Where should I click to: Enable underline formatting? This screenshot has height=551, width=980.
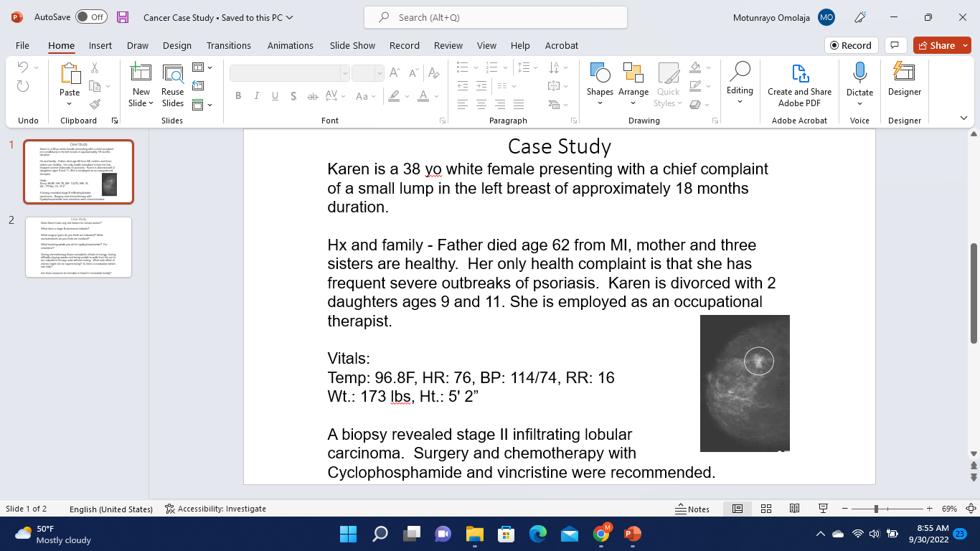point(274,95)
